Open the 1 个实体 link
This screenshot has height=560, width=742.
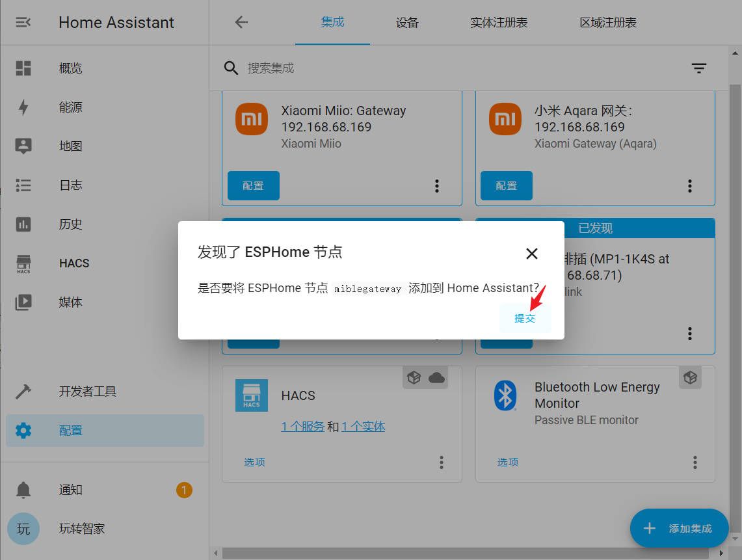[363, 427]
